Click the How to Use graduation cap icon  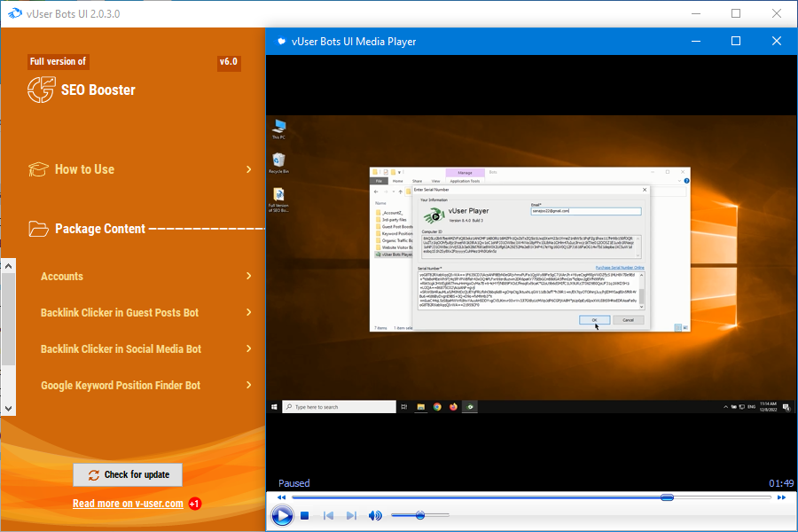pyautogui.click(x=38, y=169)
